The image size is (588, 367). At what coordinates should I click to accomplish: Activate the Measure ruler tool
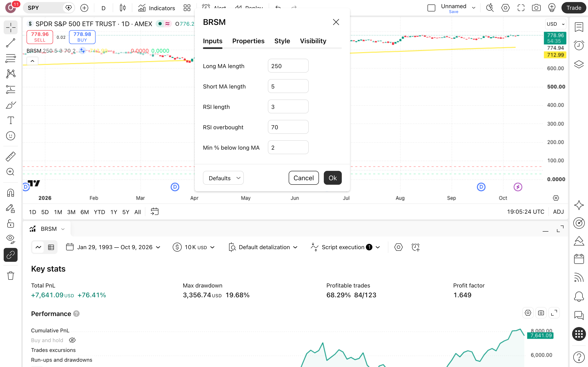click(10, 157)
